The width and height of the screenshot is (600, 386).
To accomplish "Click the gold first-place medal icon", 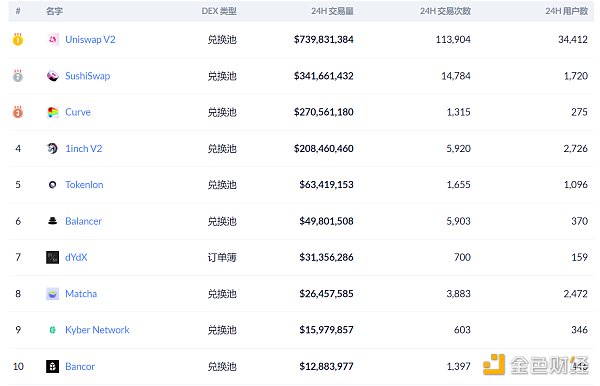I will [x=18, y=39].
